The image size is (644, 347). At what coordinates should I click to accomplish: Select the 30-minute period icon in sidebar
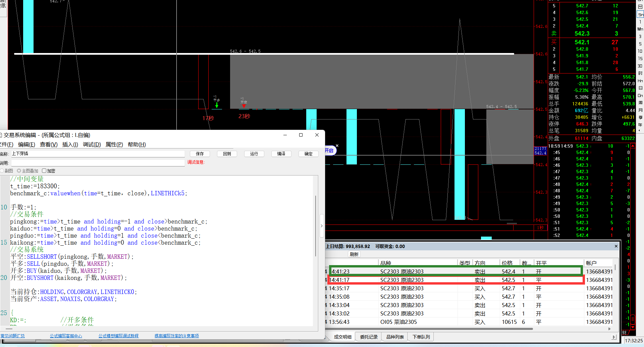pos(640,66)
